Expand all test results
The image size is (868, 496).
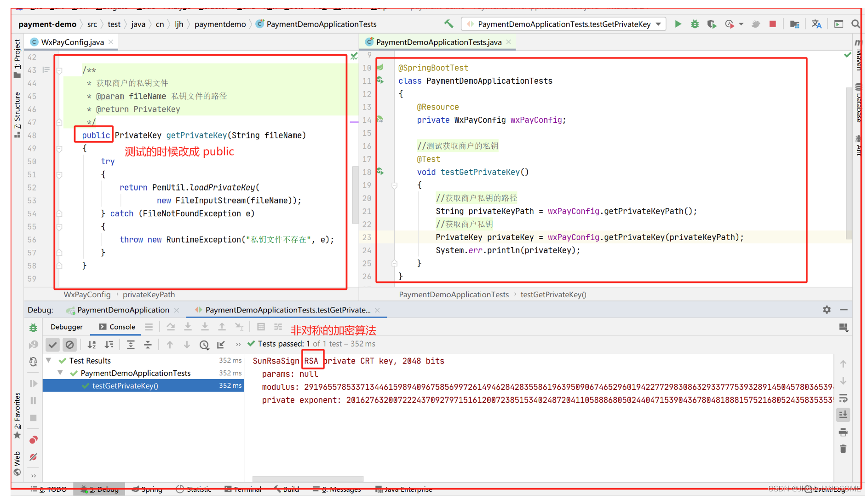pos(131,344)
